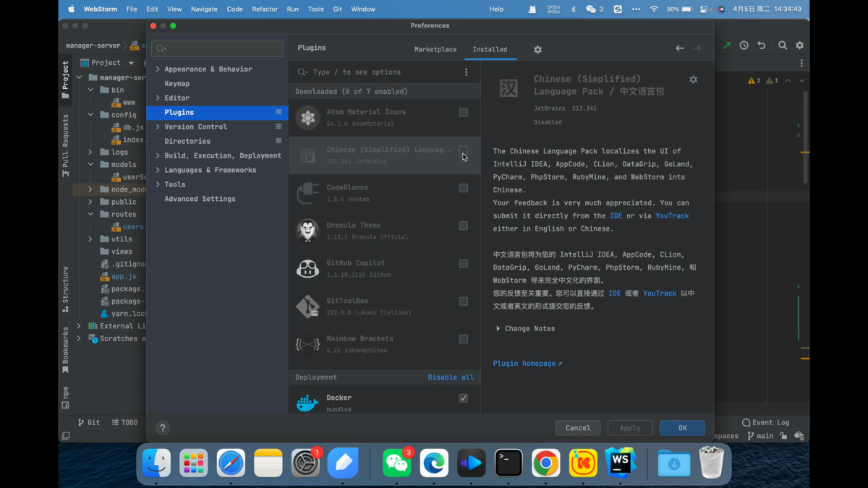Open the Tools menu in menu bar
Image resolution: width=868 pixels, height=488 pixels.
315,9
